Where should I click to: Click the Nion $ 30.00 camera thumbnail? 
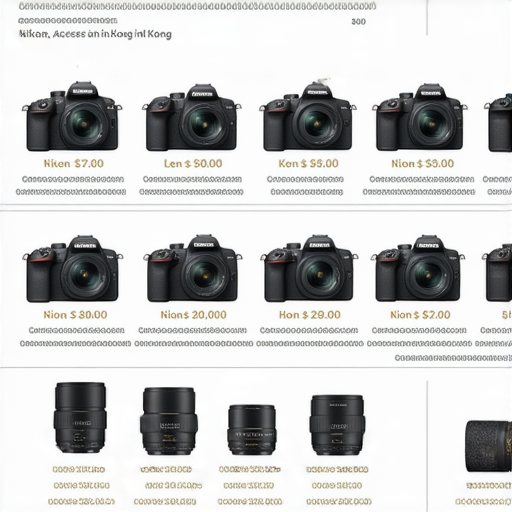[x=72, y=269]
